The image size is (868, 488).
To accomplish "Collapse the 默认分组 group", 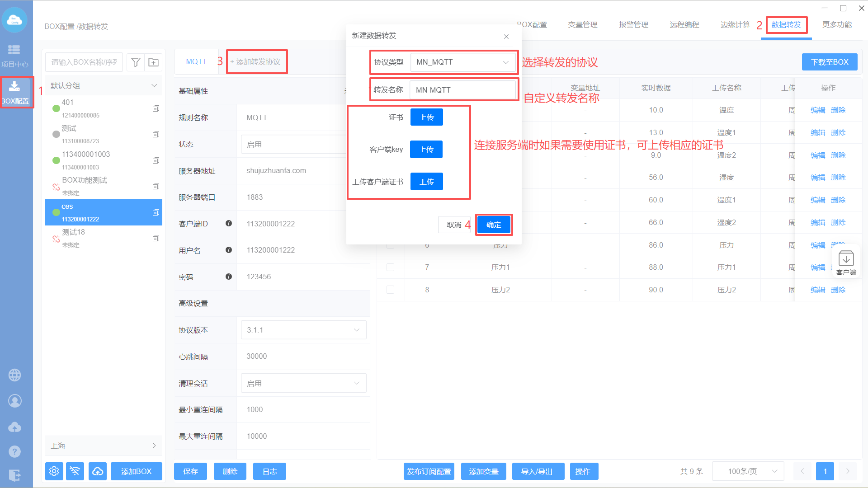I will pyautogui.click(x=154, y=85).
